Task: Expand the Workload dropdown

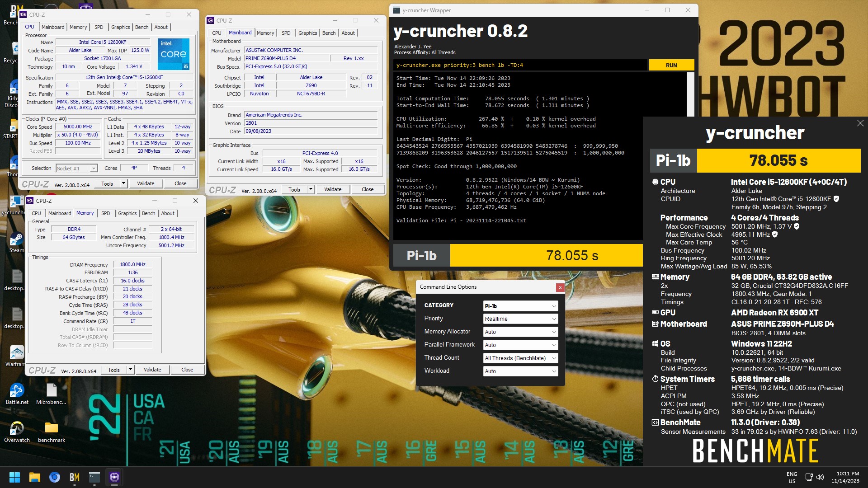Action: [520, 371]
